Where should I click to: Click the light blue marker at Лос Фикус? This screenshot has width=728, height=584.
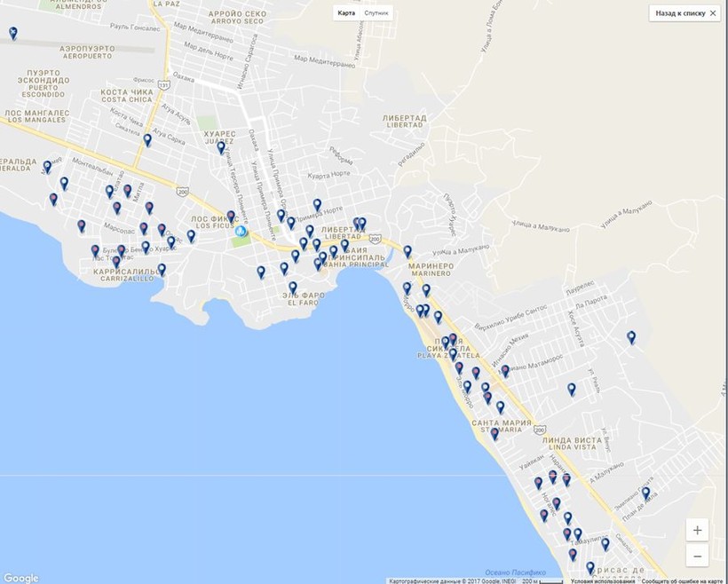(x=240, y=231)
